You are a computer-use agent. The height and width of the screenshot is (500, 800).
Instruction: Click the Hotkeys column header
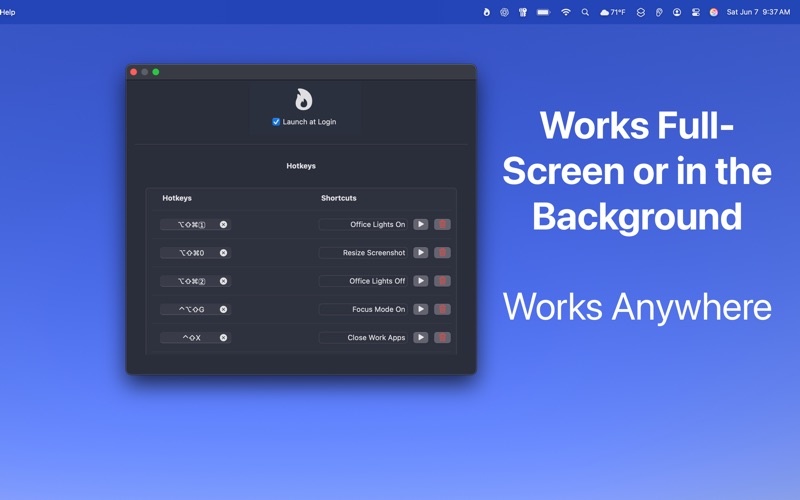click(177, 198)
